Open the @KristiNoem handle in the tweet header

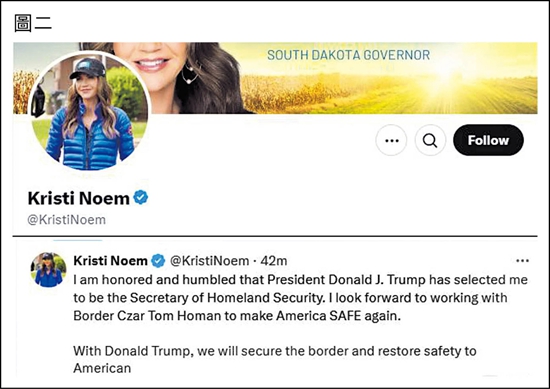[x=209, y=261]
